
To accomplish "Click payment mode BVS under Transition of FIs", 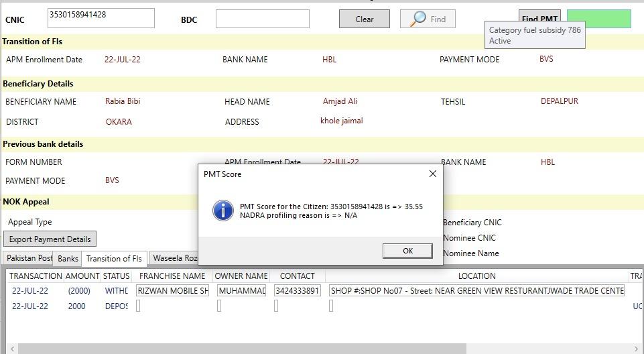I will 546,59.
